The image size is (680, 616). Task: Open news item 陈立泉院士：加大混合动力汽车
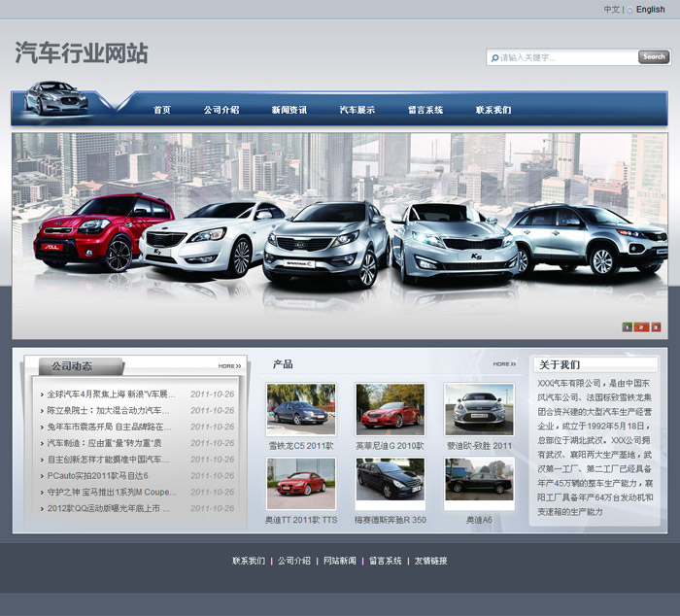108,410
